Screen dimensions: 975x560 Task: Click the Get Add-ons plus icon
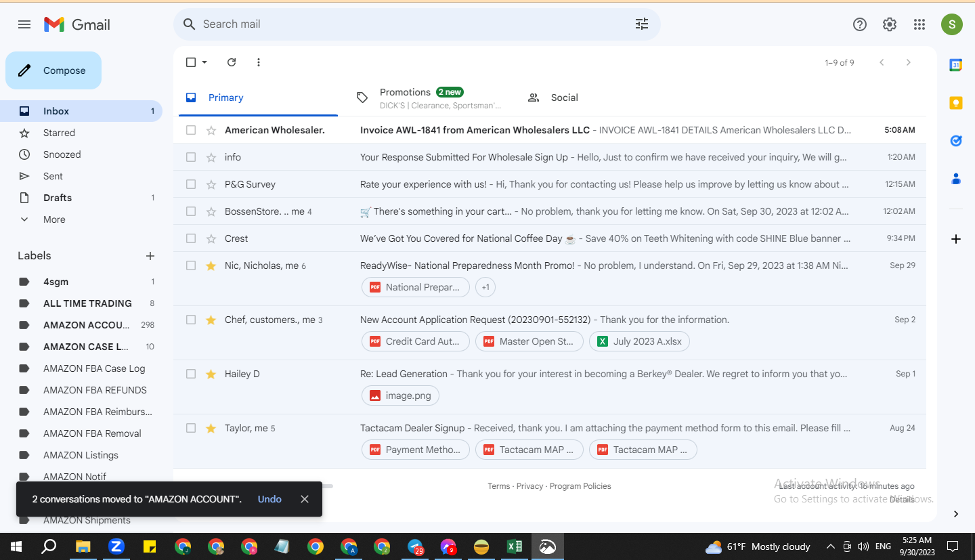956,239
